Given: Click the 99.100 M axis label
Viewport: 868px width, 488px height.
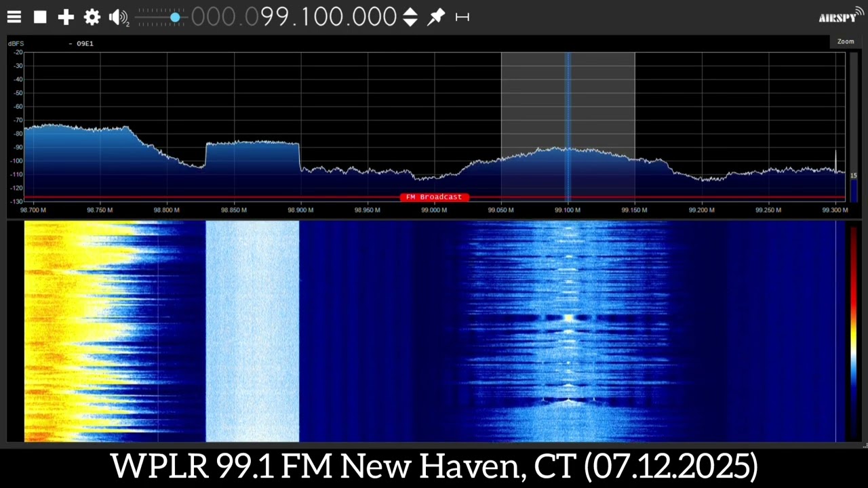Looking at the screenshot, I should [x=568, y=210].
